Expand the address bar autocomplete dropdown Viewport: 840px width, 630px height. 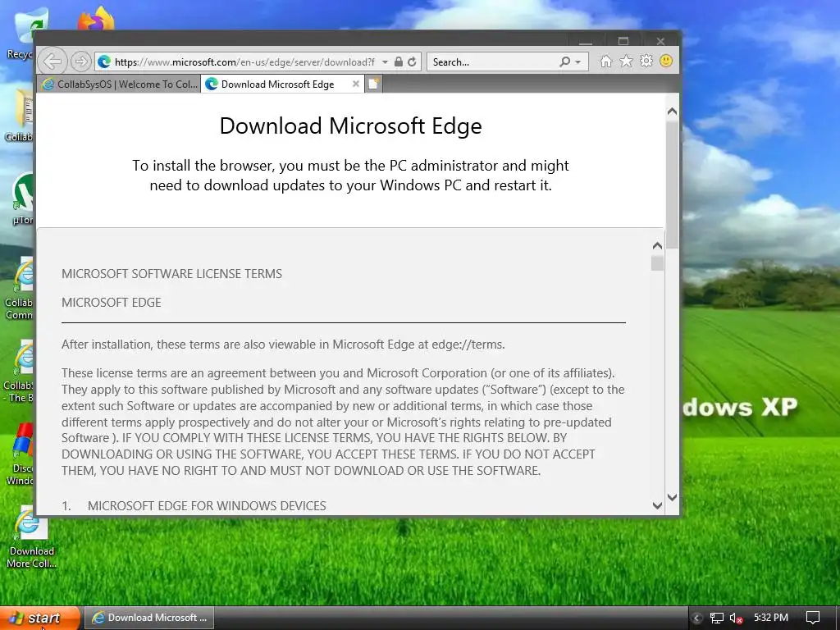click(385, 62)
